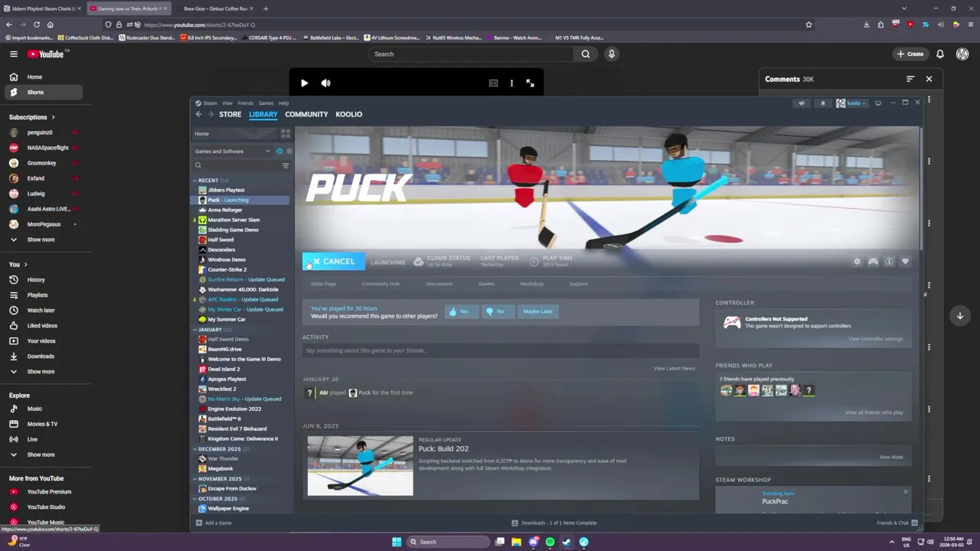Viewport: 980px width, 551px height.
Task: Cancel the Puck launch
Action: (333, 262)
